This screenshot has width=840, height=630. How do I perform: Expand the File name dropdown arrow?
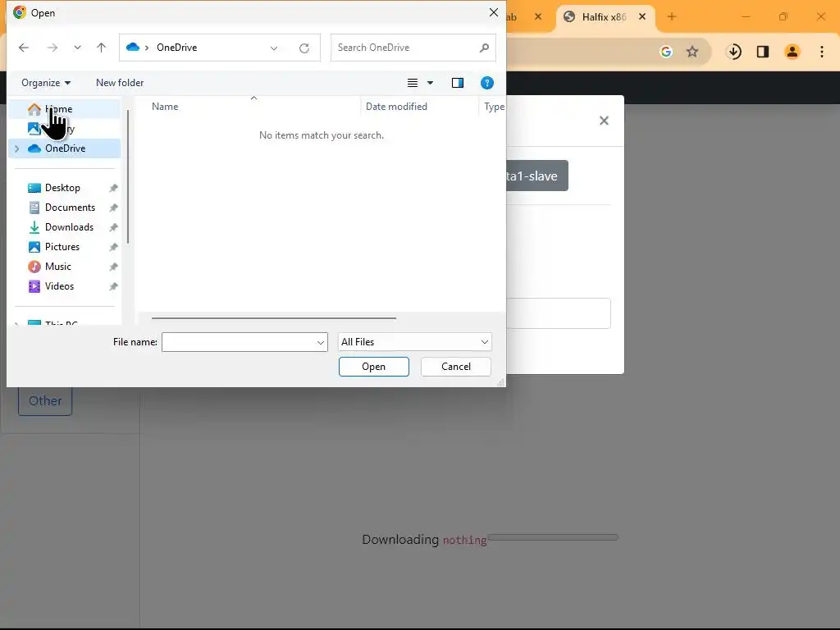click(x=321, y=342)
